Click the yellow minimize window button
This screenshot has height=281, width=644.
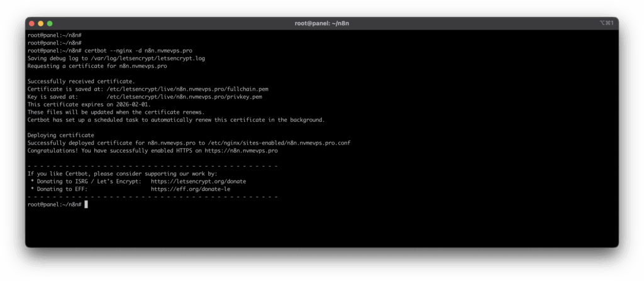coord(40,23)
